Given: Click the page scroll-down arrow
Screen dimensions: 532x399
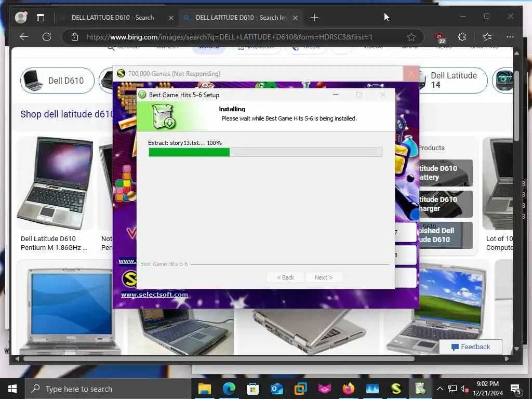Looking at the screenshot, I should pos(516,349).
